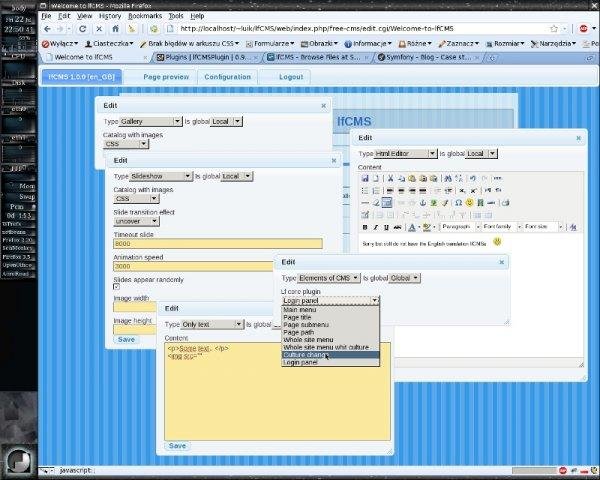
Task: Insert a numbered list in the editor
Action: coord(375,190)
